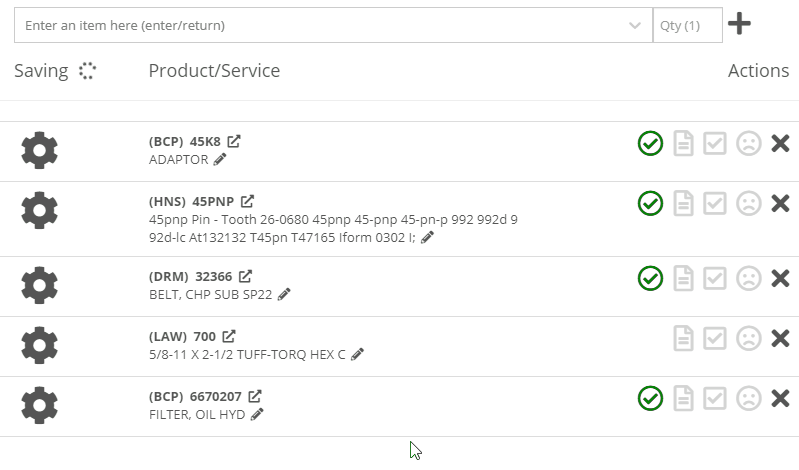799x470 pixels.
Task: Click the Actions column header
Action: [x=758, y=71]
